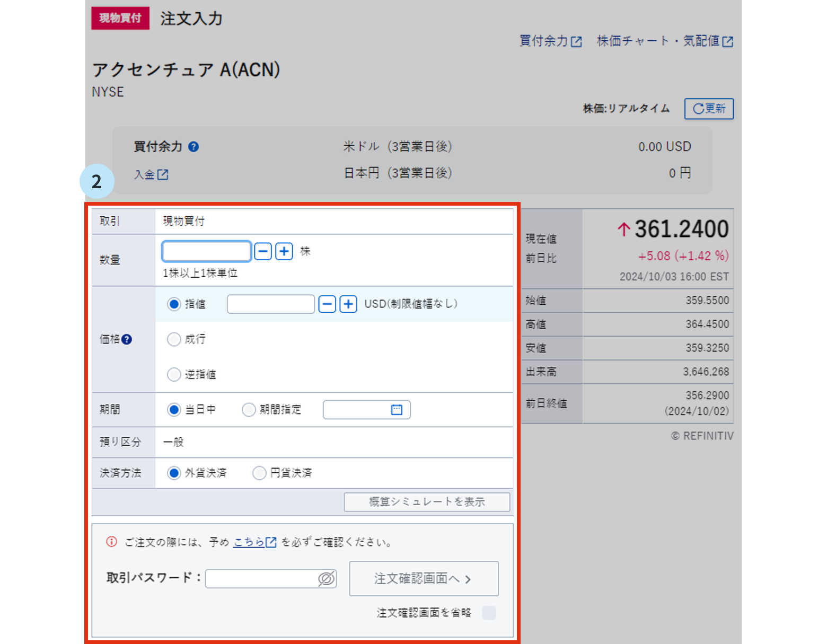Decrease quantity with the minus button
Image resolution: width=827 pixels, height=644 pixels.
pyautogui.click(x=263, y=251)
